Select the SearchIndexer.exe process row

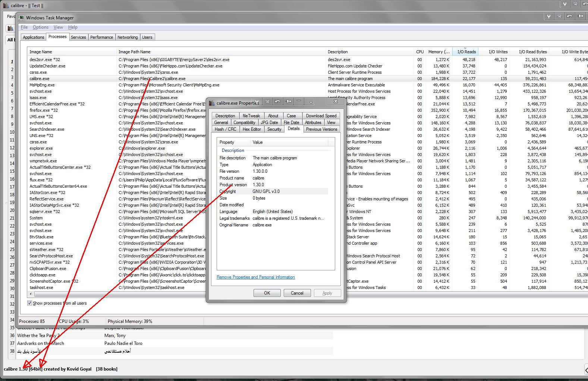coord(117,129)
